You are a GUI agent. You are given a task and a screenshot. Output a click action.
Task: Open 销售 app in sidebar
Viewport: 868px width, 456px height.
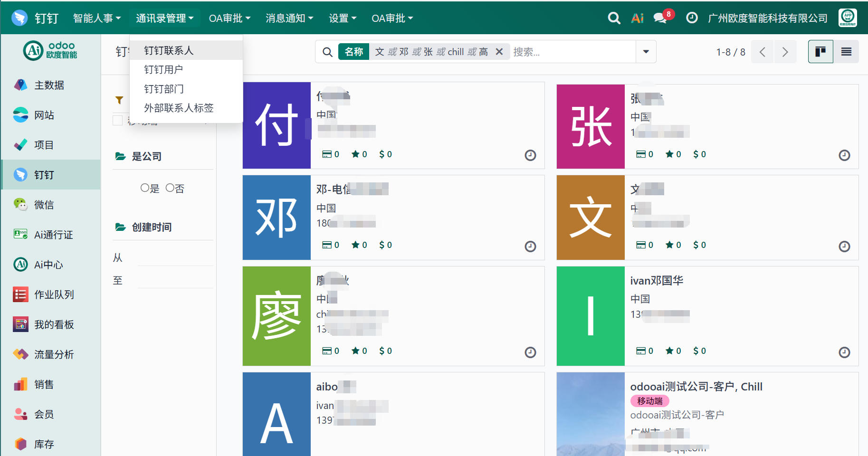tap(50, 384)
